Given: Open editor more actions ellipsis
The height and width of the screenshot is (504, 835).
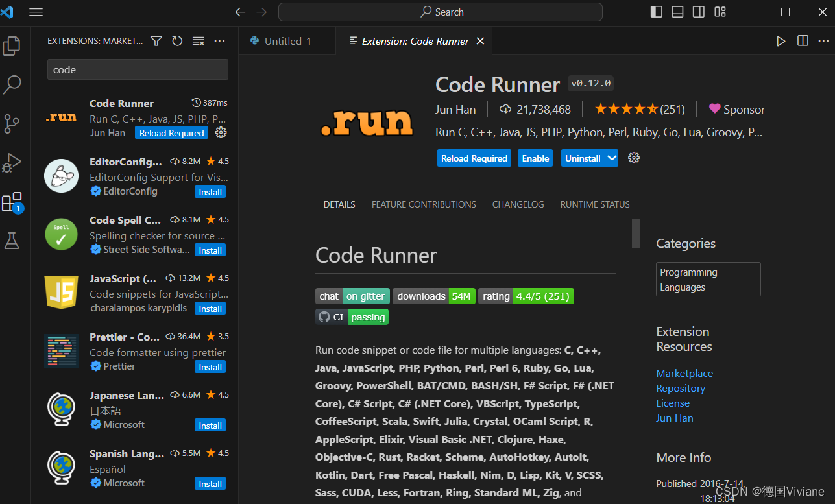Looking at the screenshot, I should point(823,41).
